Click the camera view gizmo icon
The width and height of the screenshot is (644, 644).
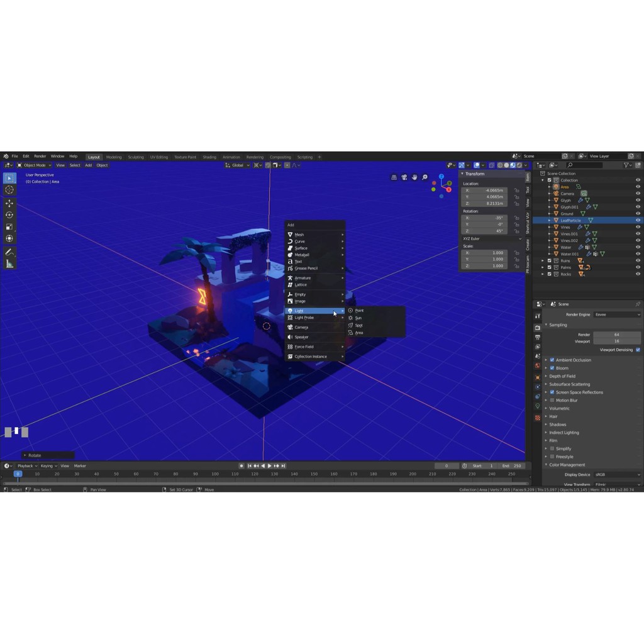point(404,177)
